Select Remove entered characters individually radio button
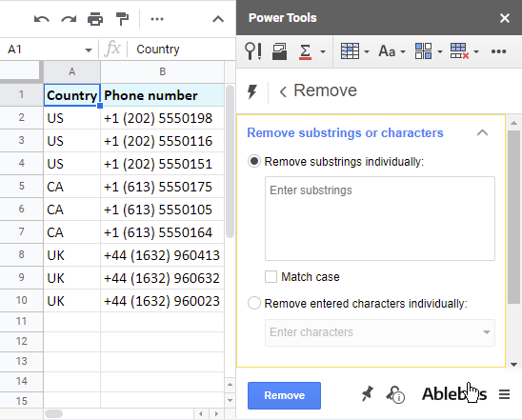This screenshot has height=420, width=522. (254, 303)
